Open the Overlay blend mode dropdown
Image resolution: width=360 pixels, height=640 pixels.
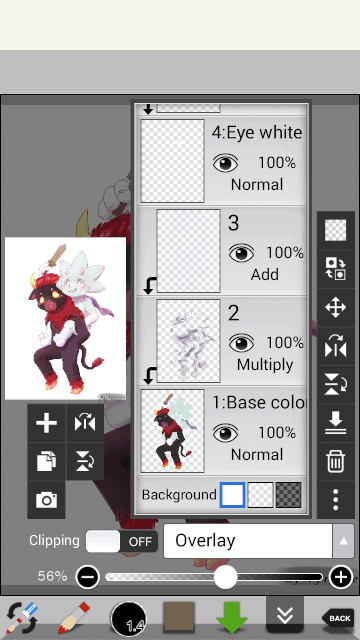coord(248,541)
